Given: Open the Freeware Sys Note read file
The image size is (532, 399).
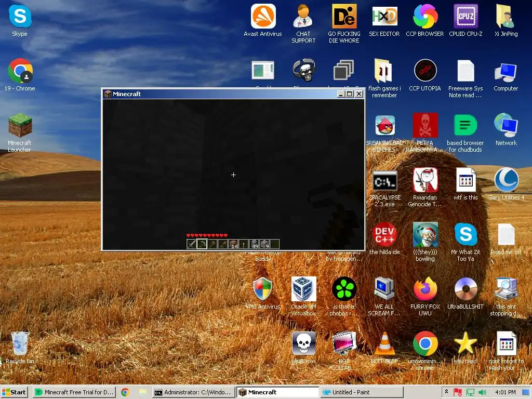Looking at the screenshot, I should click(x=465, y=78).
